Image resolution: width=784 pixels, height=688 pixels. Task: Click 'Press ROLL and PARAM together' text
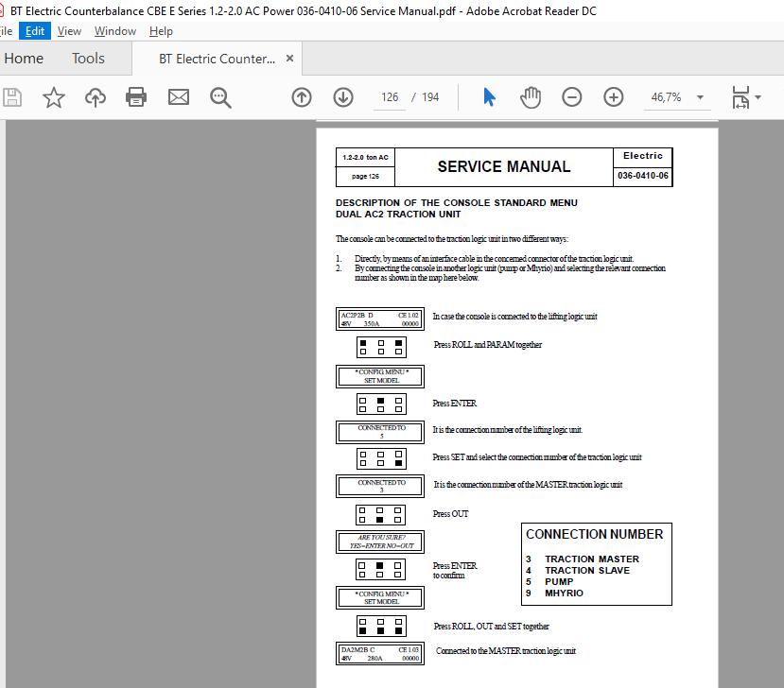(487, 345)
